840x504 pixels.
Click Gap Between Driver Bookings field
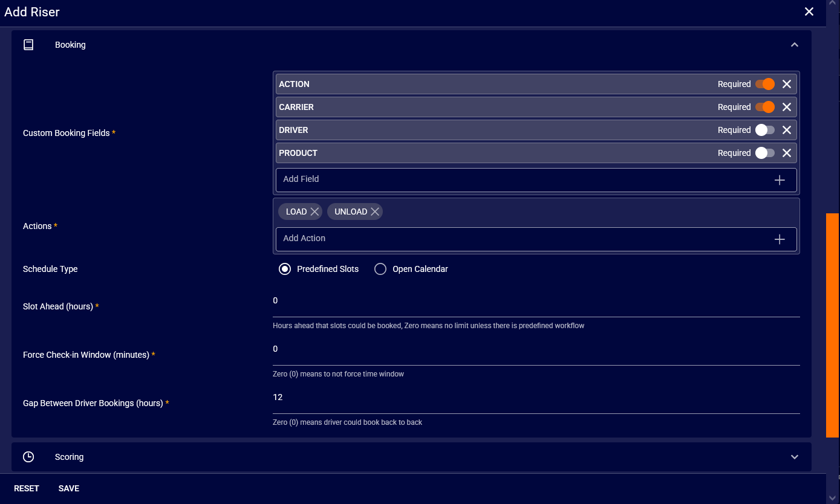pos(536,398)
